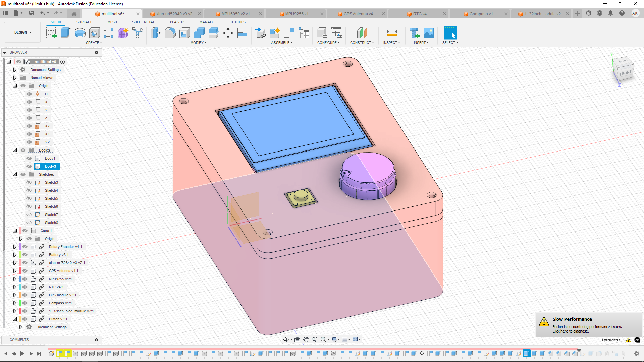Toggle visibility of Rotary Encoder v4:1
Viewport: 644px width, 362px height.
(25, 247)
